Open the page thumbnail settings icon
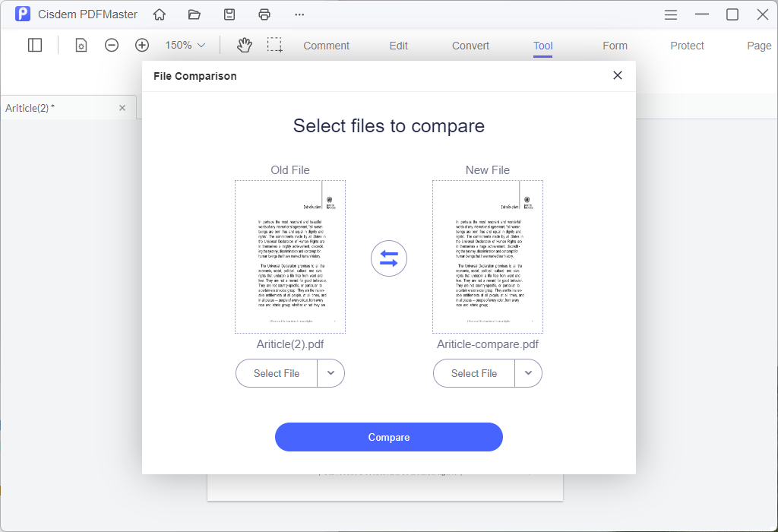Viewport: 778px width, 532px height. coord(81,46)
